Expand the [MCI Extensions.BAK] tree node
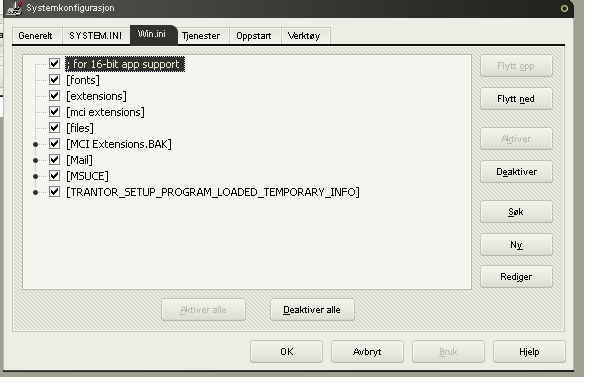The height and width of the screenshot is (389, 597). (35, 144)
